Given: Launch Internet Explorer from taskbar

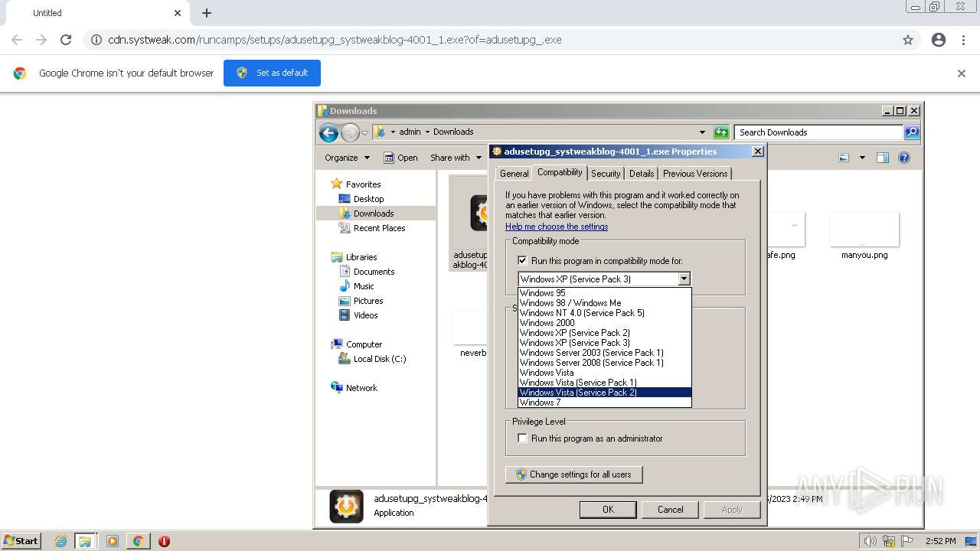Looking at the screenshot, I should click(x=60, y=541).
